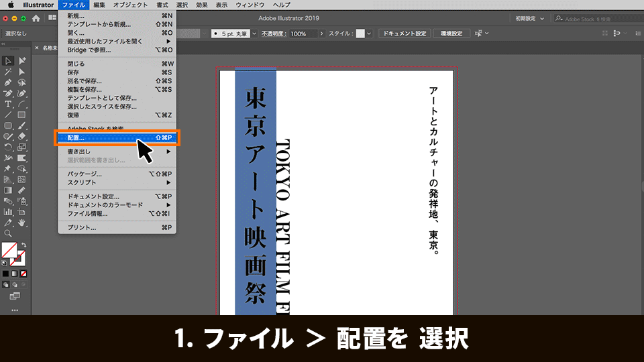
Task: Set paint type to Color
Action: (x=5, y=274)
